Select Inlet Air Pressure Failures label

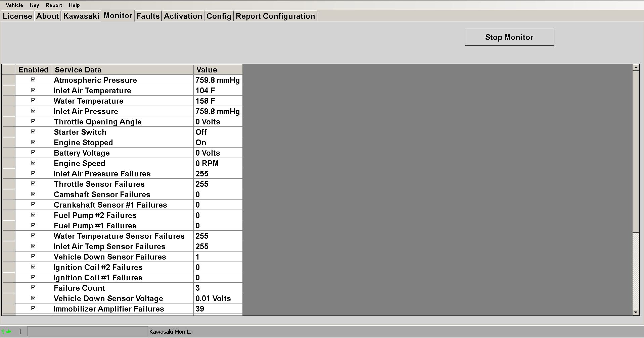click(x=102, y=174)
